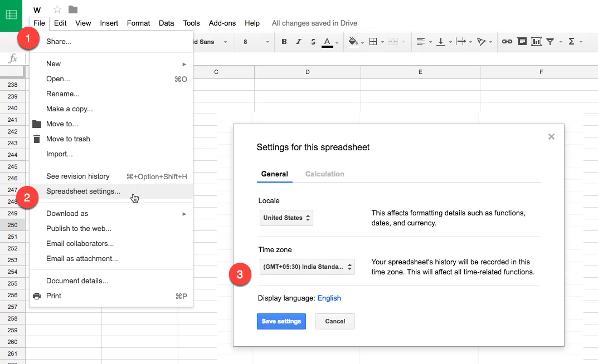Switch to the Calculation tab

click(x=324, y=174)
